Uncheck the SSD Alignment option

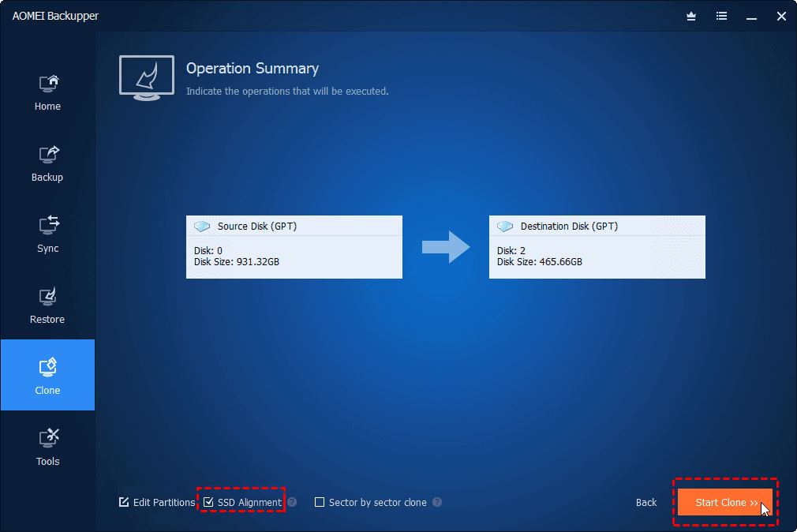209,502
